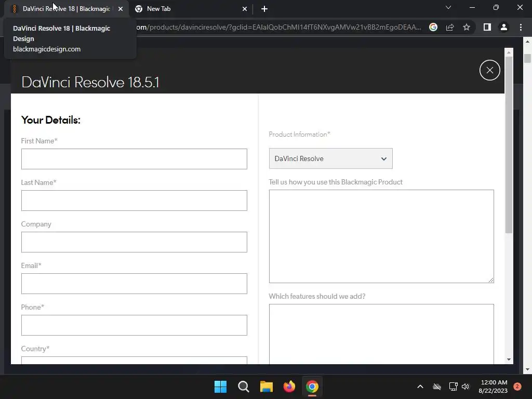Close the New Tab browser tab
532x399 pixels.
pyautogui.click(x=245, y=9)
